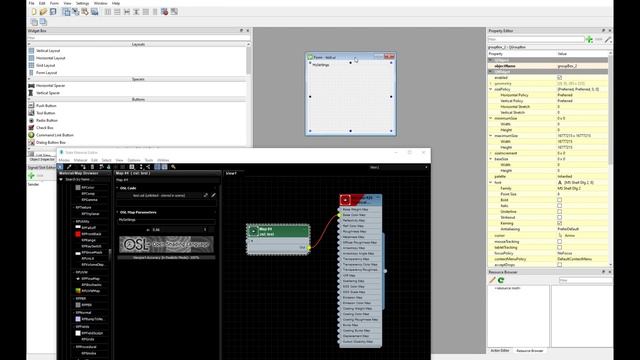Switch to the Action Editor tab
640x360 pixels.
[500, 351]
